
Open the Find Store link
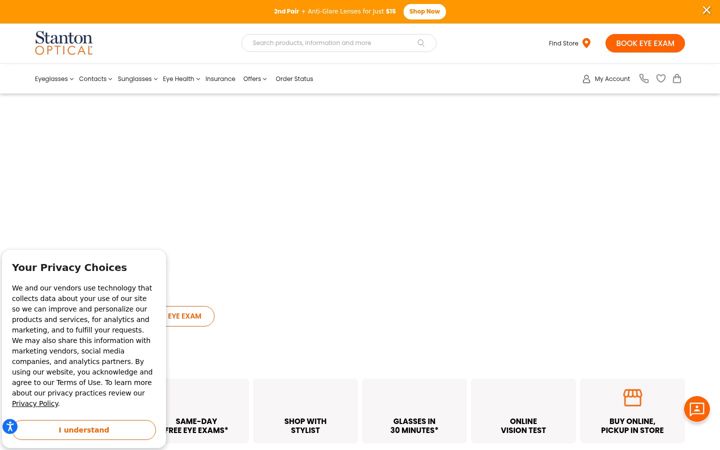point(563,43)
